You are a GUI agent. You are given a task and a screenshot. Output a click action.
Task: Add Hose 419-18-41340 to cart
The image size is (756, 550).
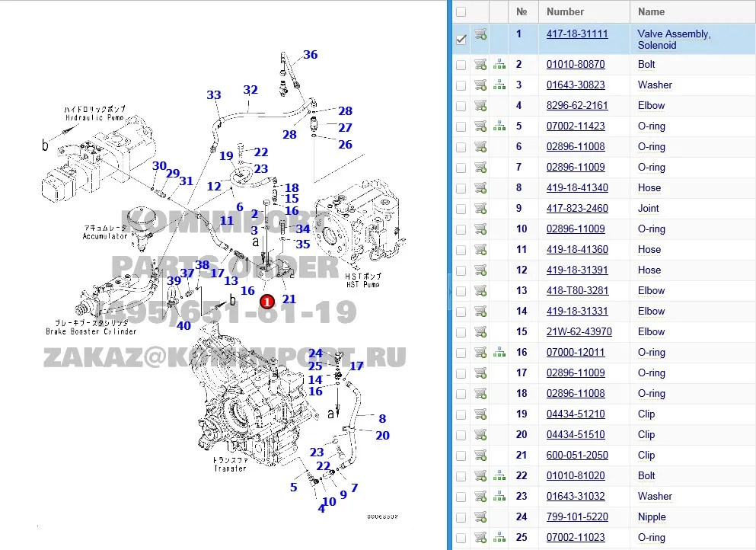tap(480, 188)
